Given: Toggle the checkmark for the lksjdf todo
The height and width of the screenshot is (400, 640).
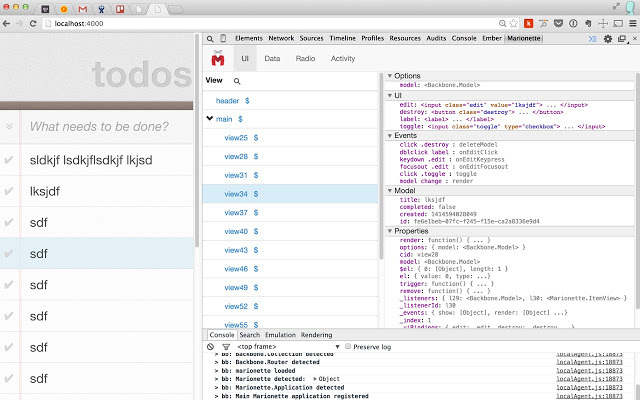Looking at the screenshot, I should tap(9, 191).
